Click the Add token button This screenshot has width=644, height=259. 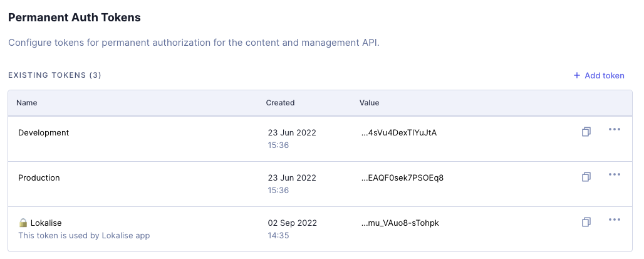point(604,75)
